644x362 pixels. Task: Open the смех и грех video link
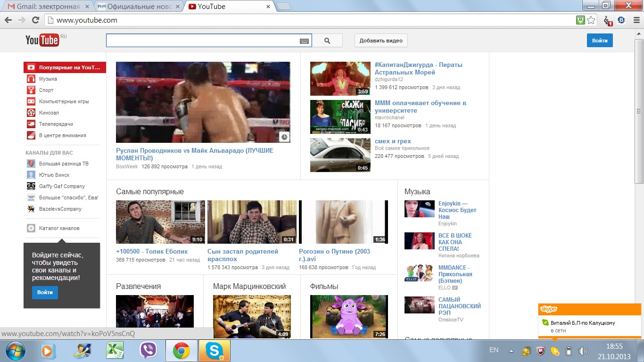pos(393,141)
